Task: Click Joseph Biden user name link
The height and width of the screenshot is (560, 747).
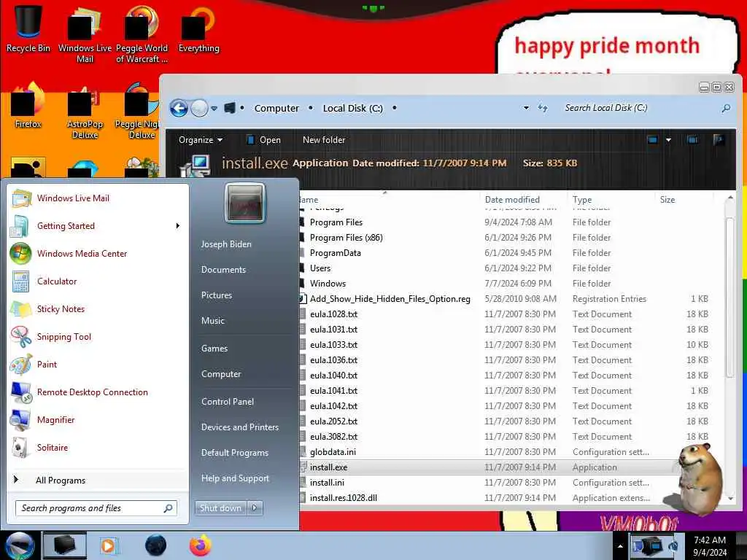Action: (x=226, y=244)
